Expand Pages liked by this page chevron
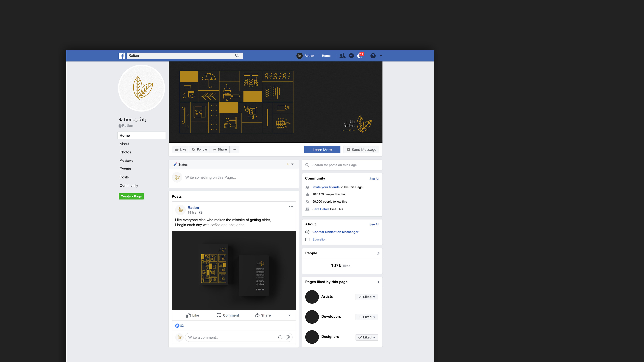Image resolution: width=644 pixels, height=362 pixels. pyautogui.click(x=378, y=282)
